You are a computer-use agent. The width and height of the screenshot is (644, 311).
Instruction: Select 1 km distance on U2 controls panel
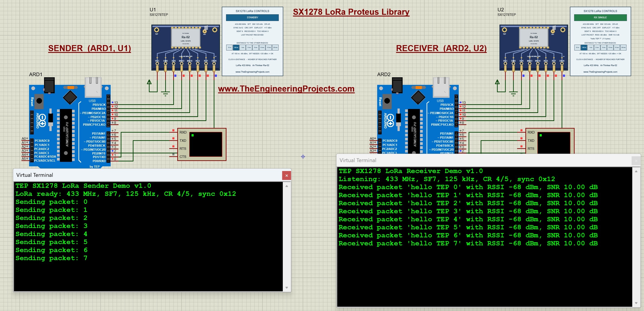591,47
